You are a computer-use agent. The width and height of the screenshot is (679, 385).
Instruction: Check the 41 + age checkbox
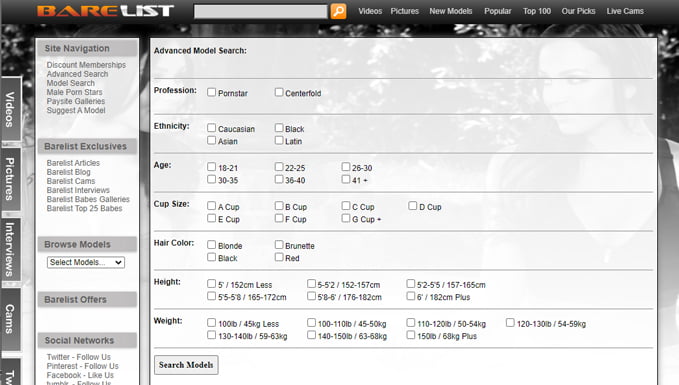tap(346, 179)
